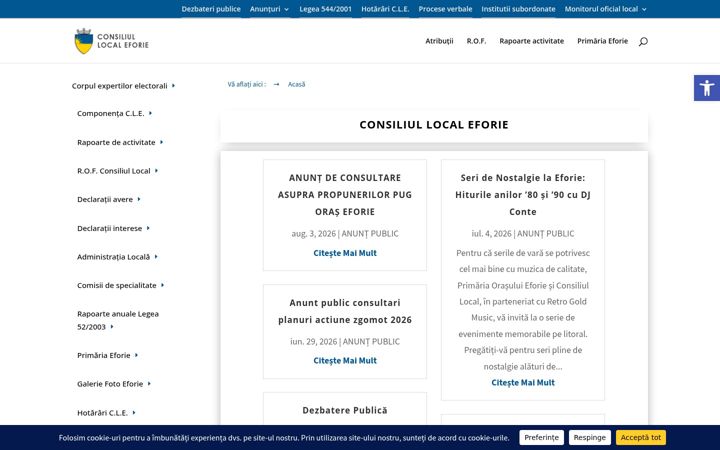Viewport: 720px width, 450px height.
Task: Open Hotărâri C.L.E. in top bar
Action: (385, 9)
